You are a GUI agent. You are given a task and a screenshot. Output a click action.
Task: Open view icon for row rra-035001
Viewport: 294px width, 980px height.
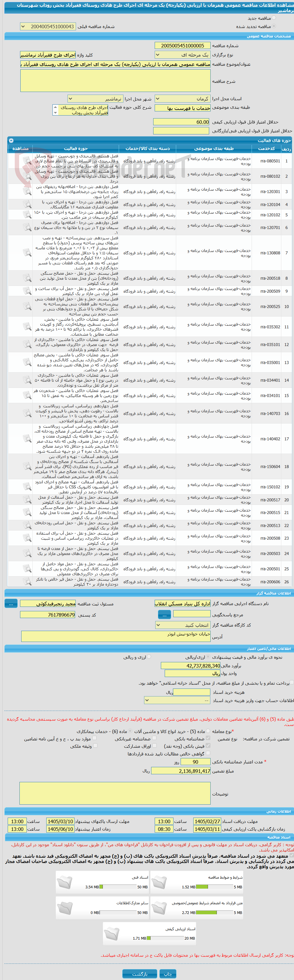click(27, 362)
